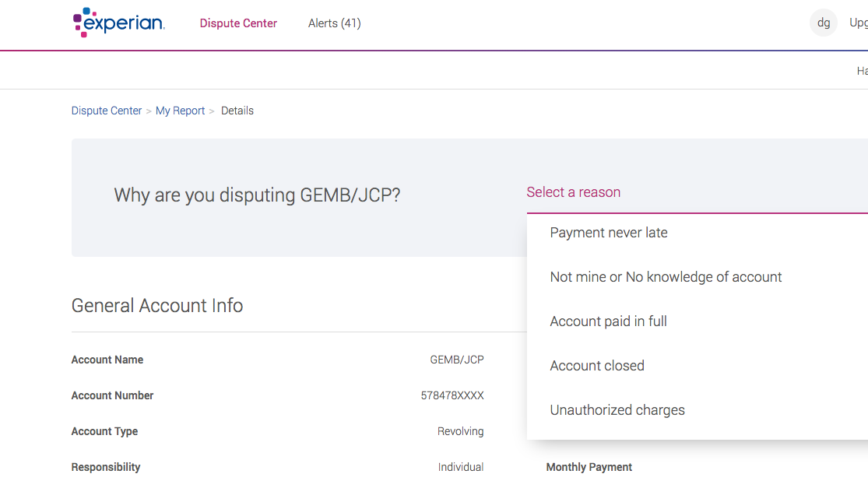This screenshot has height=481, width=868.
Task: Select 'Not mine or No knowledge of account'
Action: click(x=666, y=277)
